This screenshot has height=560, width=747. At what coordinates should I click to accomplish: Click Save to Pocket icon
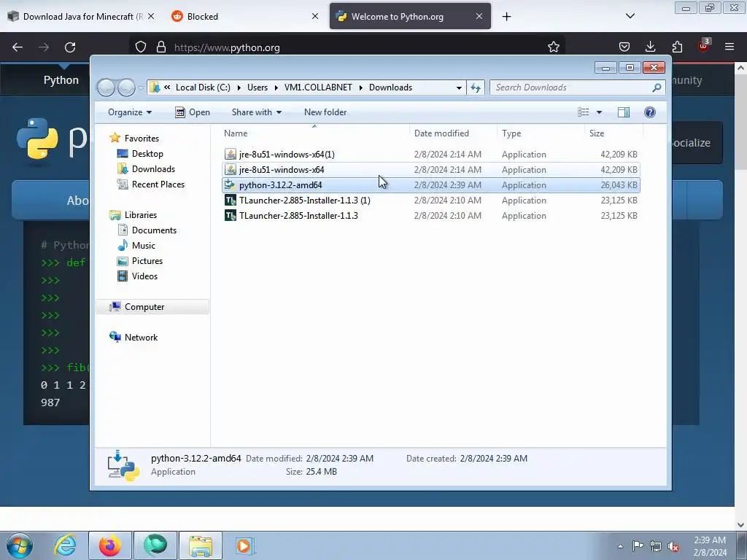tap(624, 47)
